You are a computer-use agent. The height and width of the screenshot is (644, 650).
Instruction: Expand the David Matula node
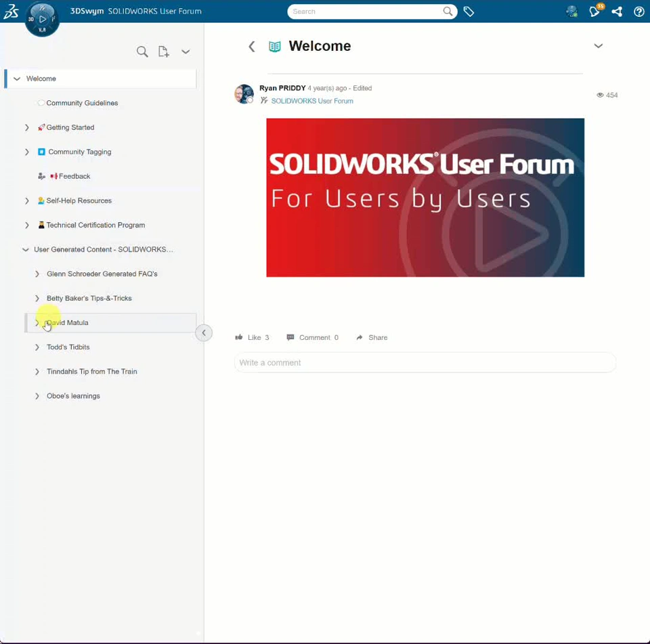tap(37, 322)
